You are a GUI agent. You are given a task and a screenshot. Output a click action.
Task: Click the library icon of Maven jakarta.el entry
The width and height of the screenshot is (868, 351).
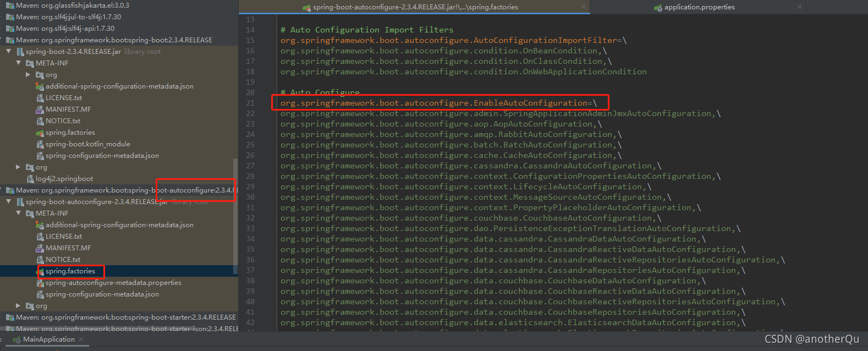(x=10, y=5)
